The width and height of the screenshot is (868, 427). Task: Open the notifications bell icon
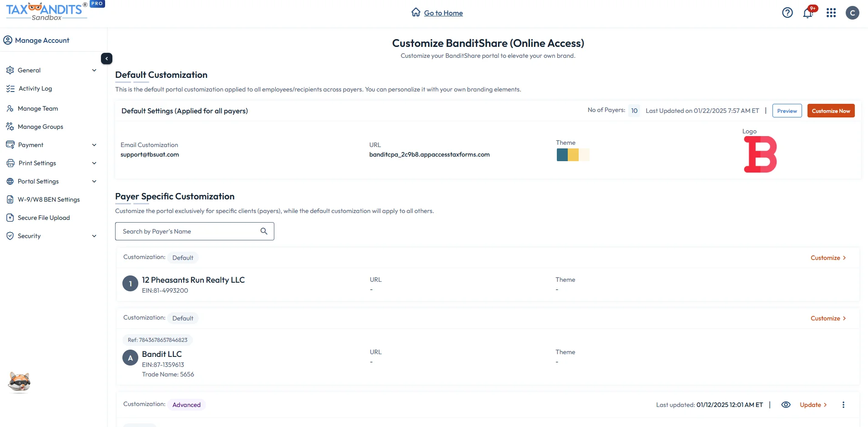(808, 12)
